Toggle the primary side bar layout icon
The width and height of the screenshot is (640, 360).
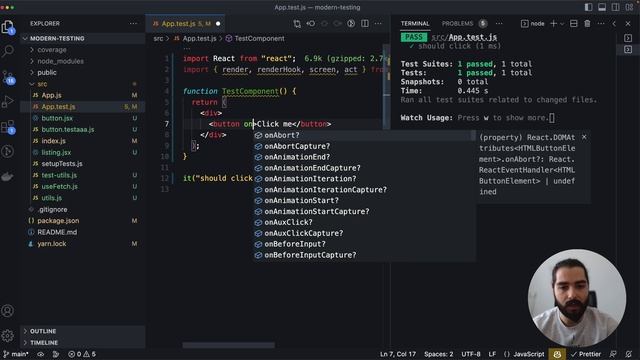click(x=589, y=7)
